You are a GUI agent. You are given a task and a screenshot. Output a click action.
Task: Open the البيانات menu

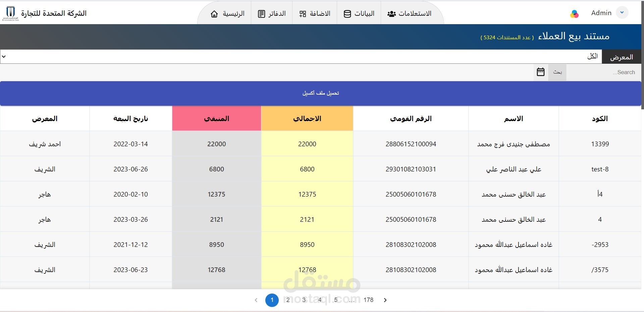click(x=359, y=14)
